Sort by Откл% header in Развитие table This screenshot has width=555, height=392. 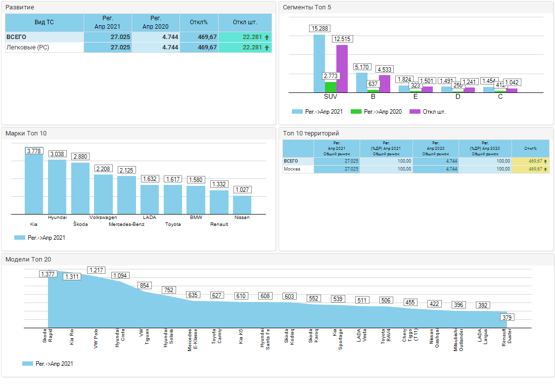(199, 23)
